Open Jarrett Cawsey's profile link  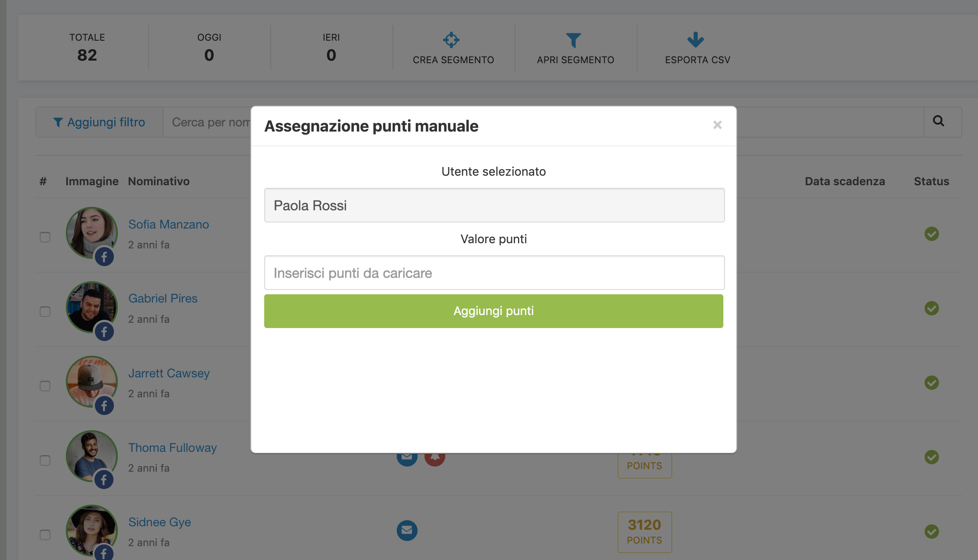pyautogui.click(x=169, y=373)
